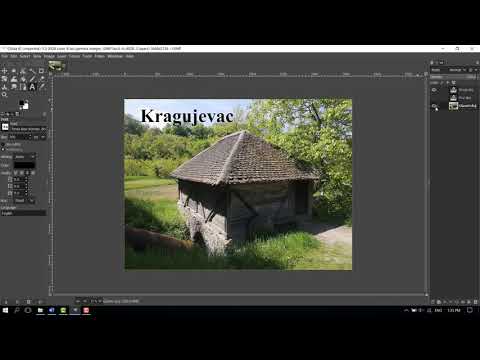The height and width of the screenshot is (360, 480).
Task: Select the Zoom magnifier tool
Action: [4, 95]
